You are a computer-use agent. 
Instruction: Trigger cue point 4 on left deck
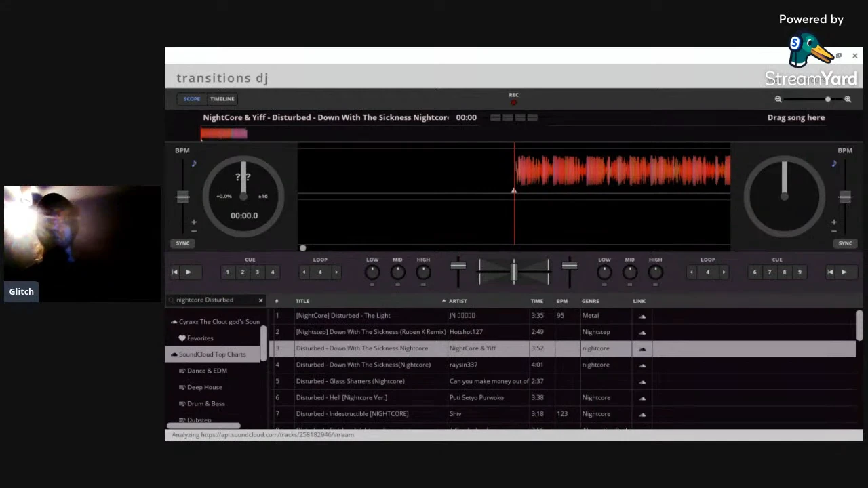(x=273, y=272)
